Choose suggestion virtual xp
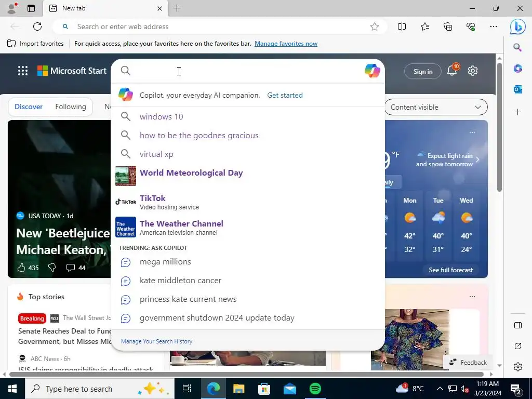This screenshot has height=399, width=532. [x=248, y=154]
